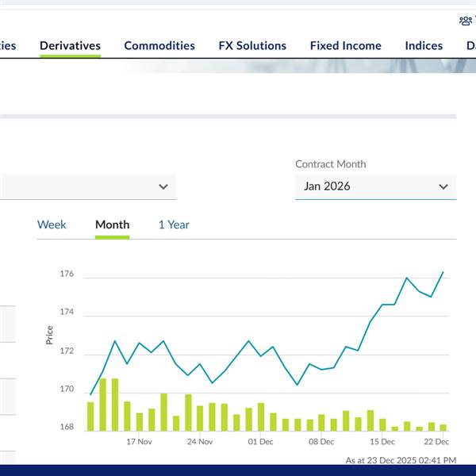Click the 168 price axis label
This screenshot has height=476, width=476.
tap(67, 427)
